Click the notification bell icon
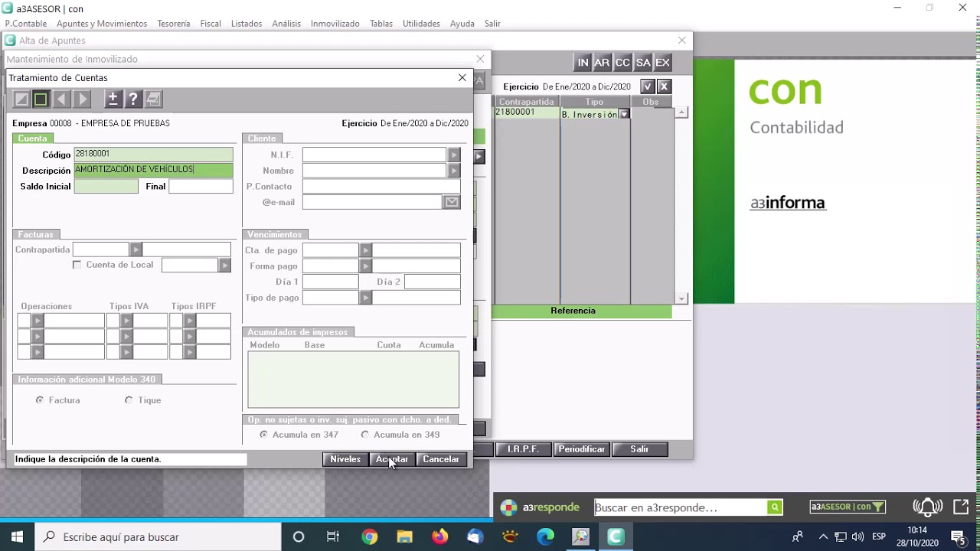Screen dimensions: 980x551 (x=927, y=507)
